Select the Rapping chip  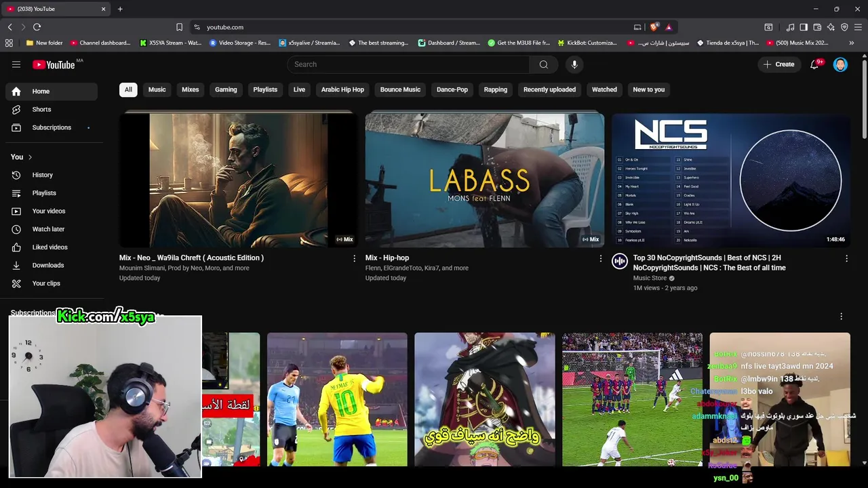(495, 89)
